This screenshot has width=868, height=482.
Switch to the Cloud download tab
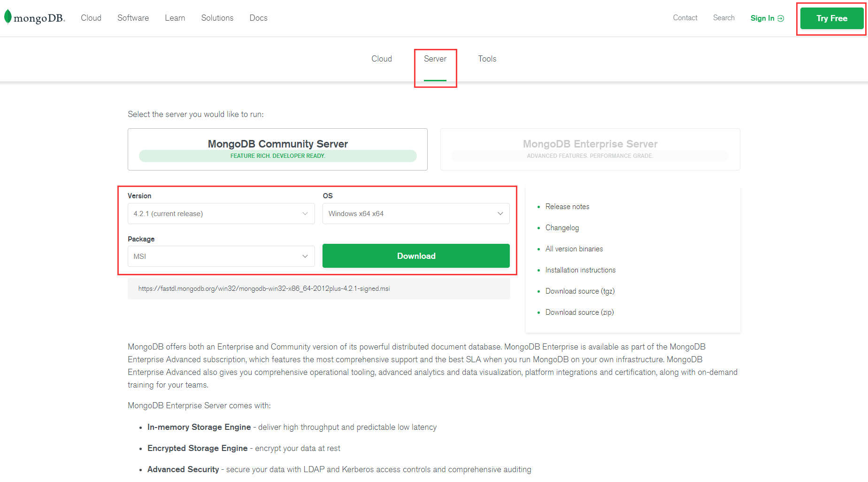pyautogui.click(x=381, y=59)
